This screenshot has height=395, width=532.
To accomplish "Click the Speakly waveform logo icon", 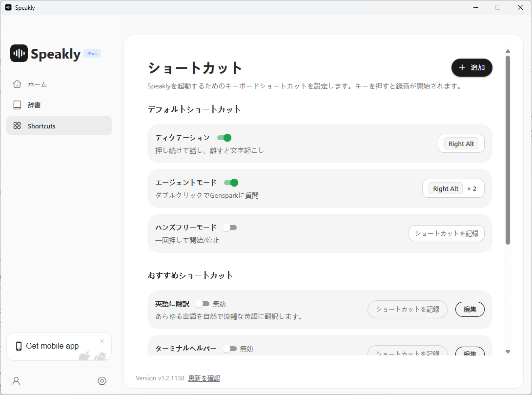I will point(19,53).
